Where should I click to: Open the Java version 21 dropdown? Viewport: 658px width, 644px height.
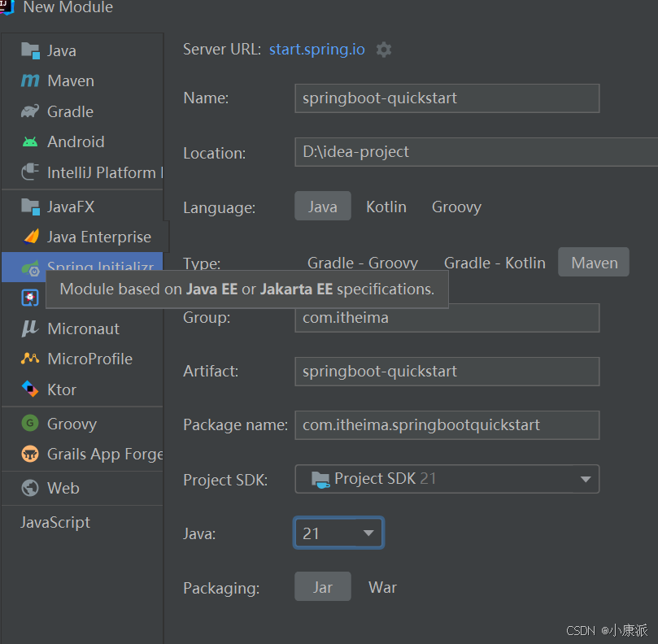(x=338, y=533)
